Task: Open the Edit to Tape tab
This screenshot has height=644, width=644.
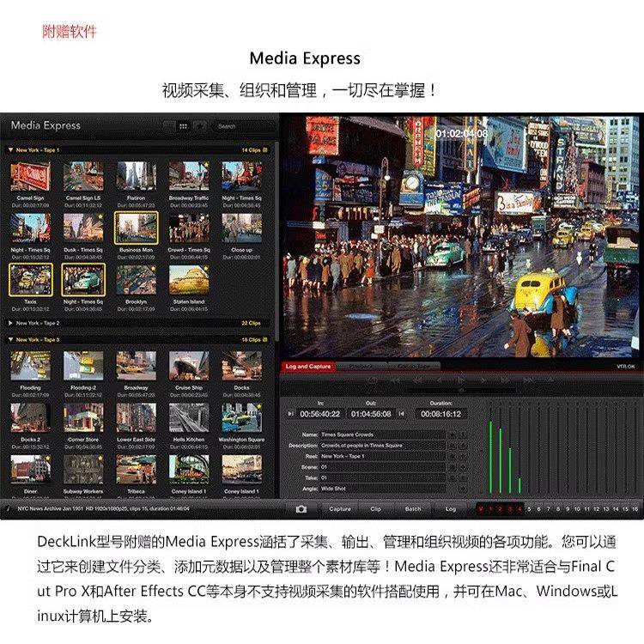Action: (414, 367)
